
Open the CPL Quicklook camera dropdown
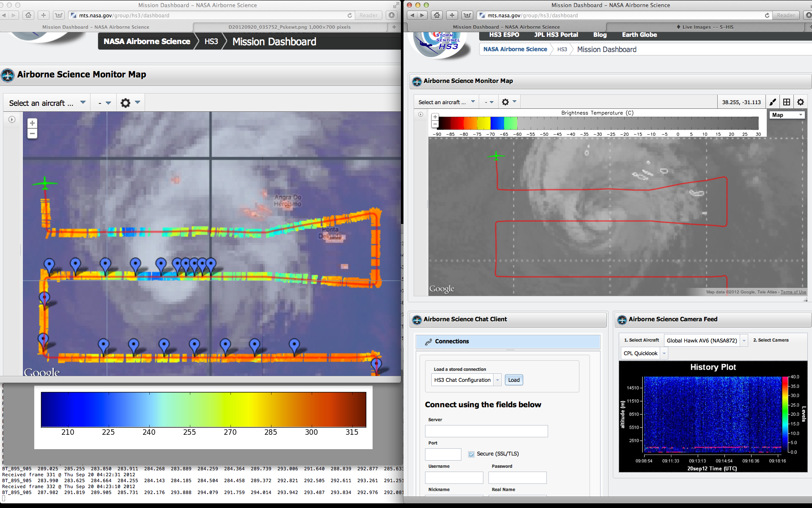[x=664, y=353]
